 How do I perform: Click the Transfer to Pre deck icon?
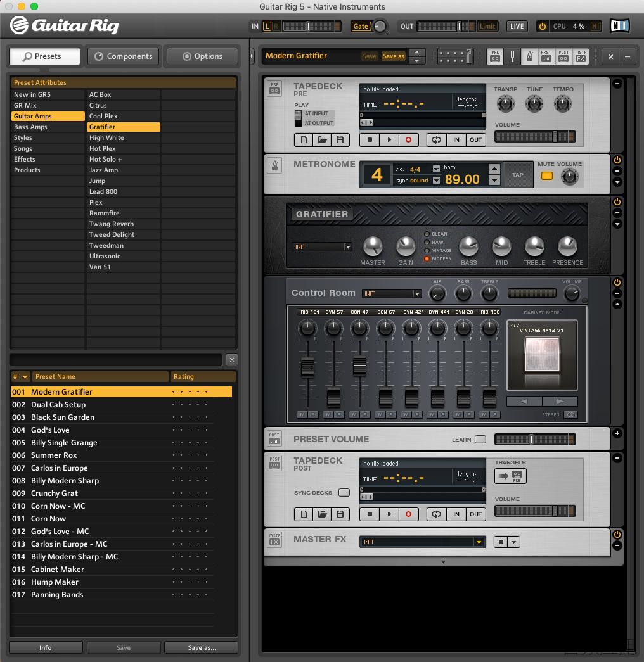tap(510, 476)
